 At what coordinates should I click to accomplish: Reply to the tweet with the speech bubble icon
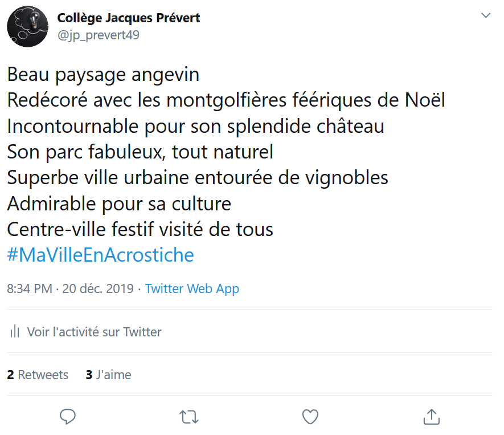(x=68, y=417)
